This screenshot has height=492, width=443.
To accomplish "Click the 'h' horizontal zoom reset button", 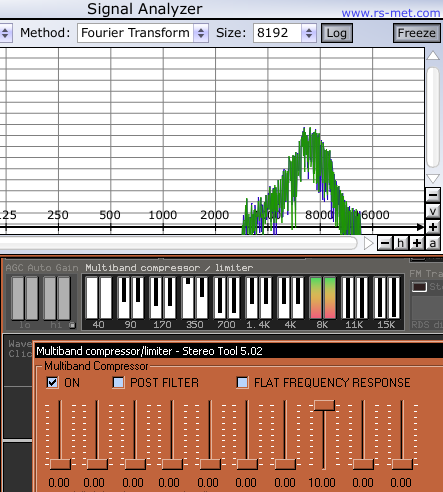I will coord(401,243).
